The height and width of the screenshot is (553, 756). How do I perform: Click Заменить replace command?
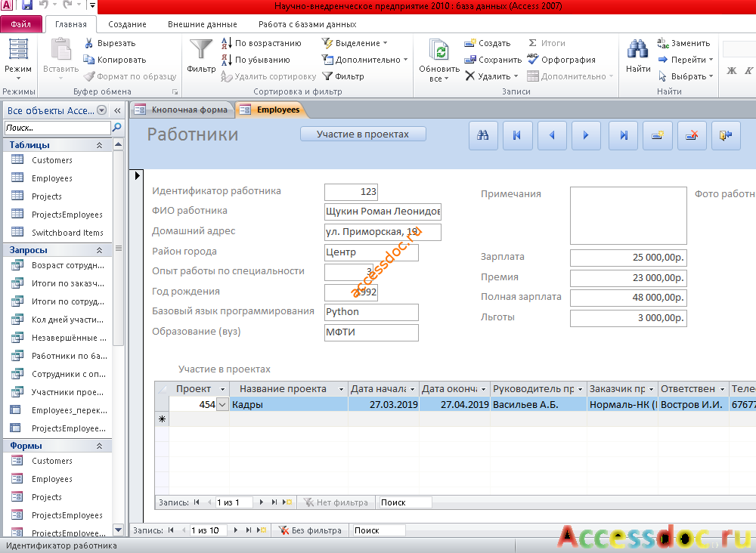click(683, 43)
